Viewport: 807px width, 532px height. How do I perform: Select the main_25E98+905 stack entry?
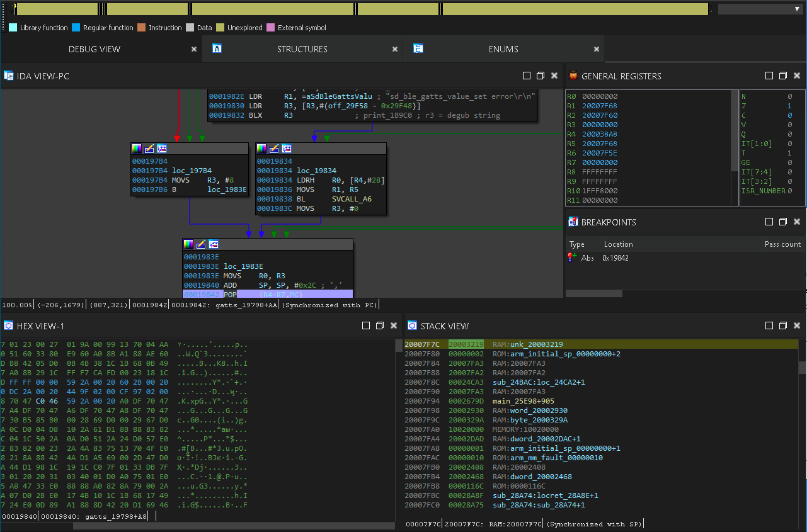tap(523, 401)
